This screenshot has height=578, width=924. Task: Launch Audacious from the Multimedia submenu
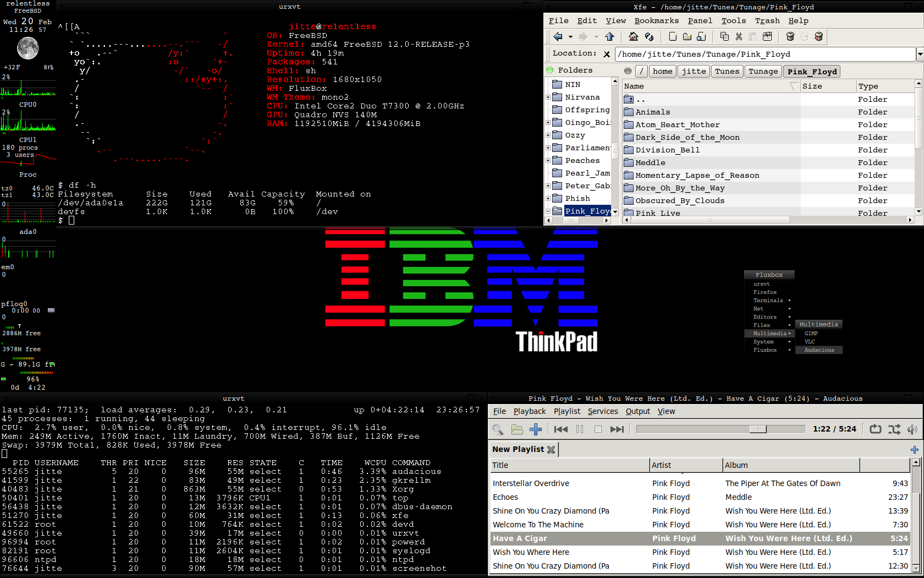click(x=819, y=350)
